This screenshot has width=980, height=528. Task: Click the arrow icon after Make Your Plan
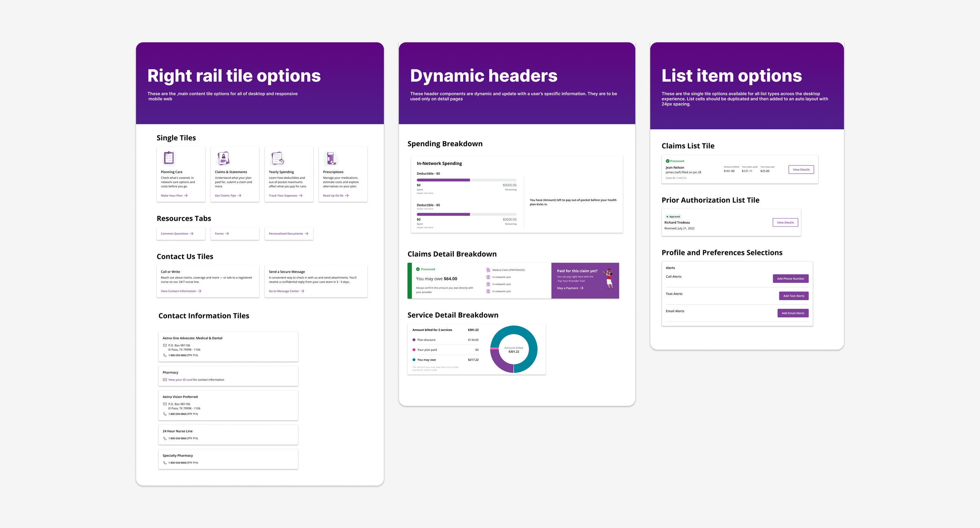click(186, 195)
